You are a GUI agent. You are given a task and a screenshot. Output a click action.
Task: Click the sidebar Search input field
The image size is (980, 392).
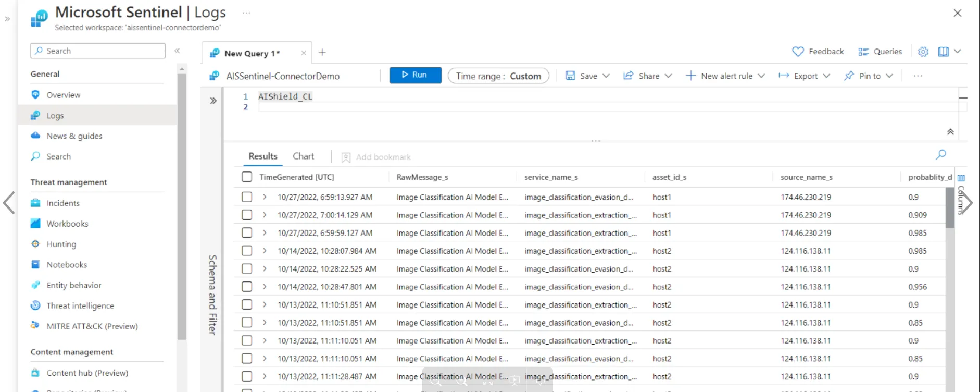click(x=98, y=51)
